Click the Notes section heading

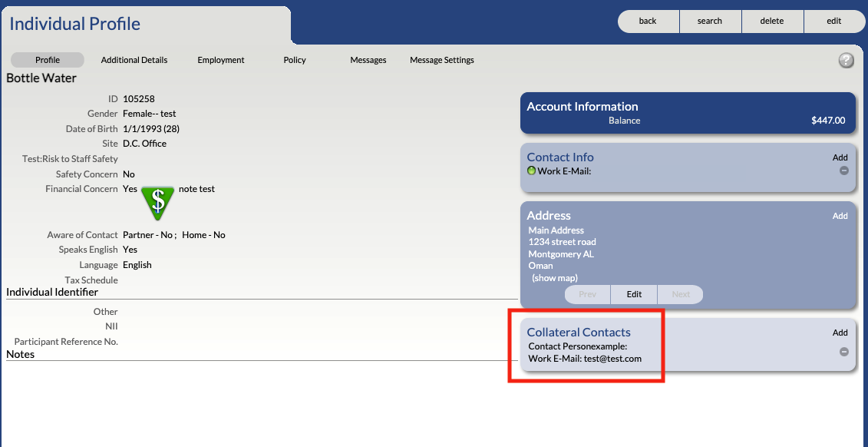21,354
